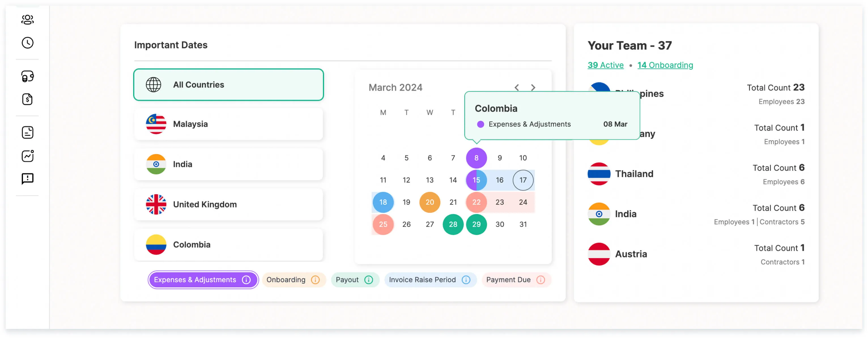Select circled date March 17
The width and height of the screenshot is (868, 338).
pos(523,180)
